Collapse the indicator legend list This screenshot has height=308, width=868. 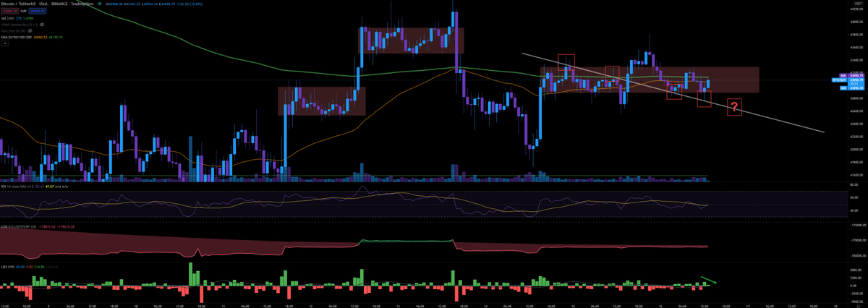pyautogui.click(x=5, y=43)
